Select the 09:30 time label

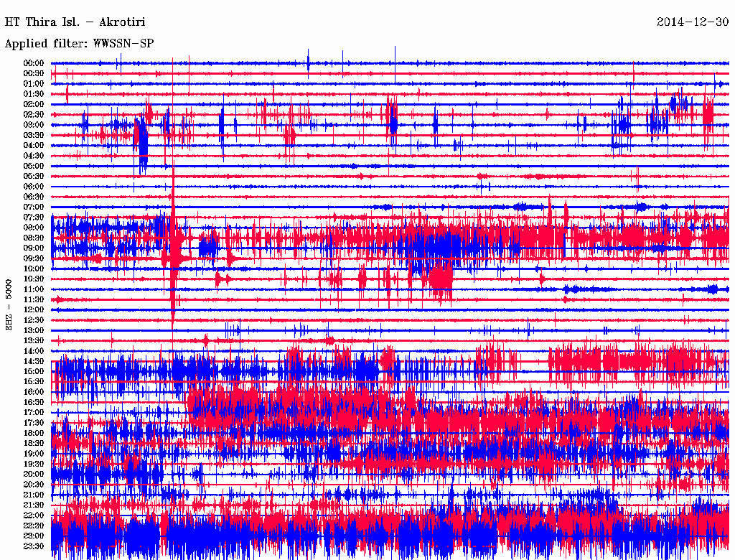point(34,258)
